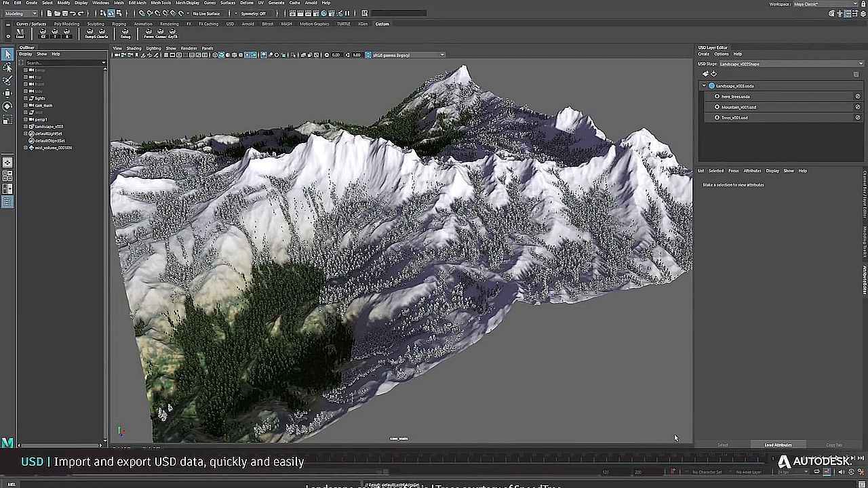The height and width of the screenshot is (488, 868).
Task: Open the Mesh Tools menu
Action: point(161,3)
